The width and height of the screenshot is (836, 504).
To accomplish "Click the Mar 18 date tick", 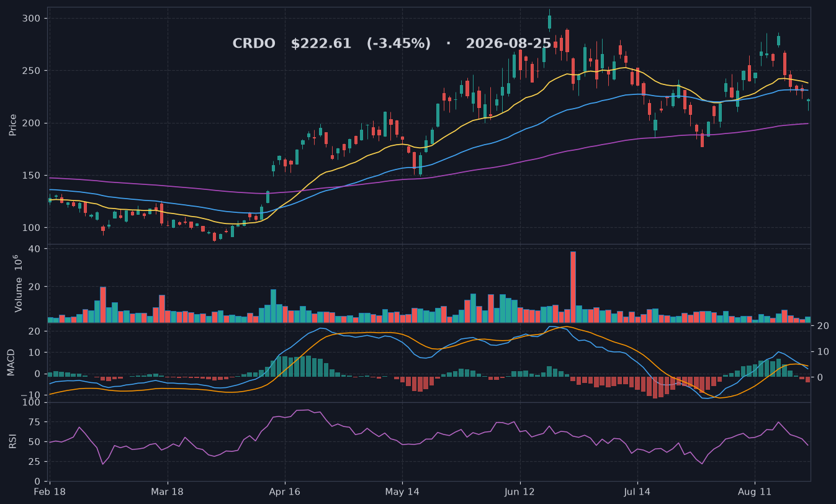I will 168,492.
